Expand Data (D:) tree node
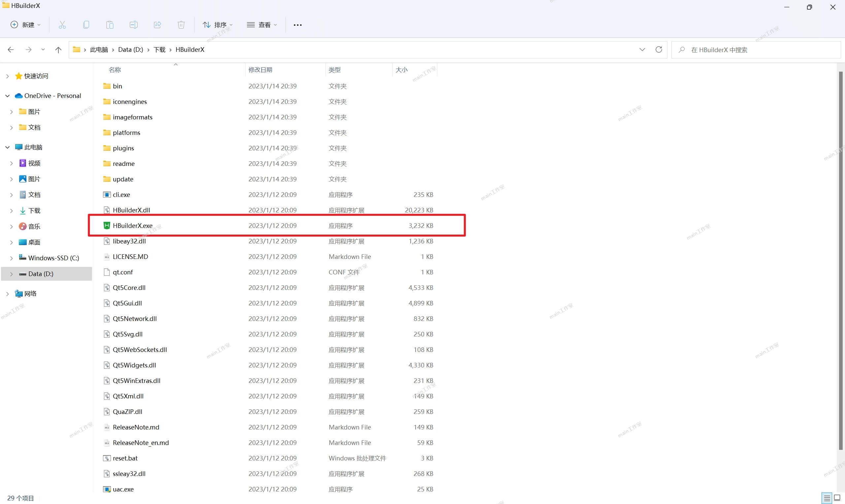Image resolution: width=845 pixels, height=504 pixels. pos(12,274)
